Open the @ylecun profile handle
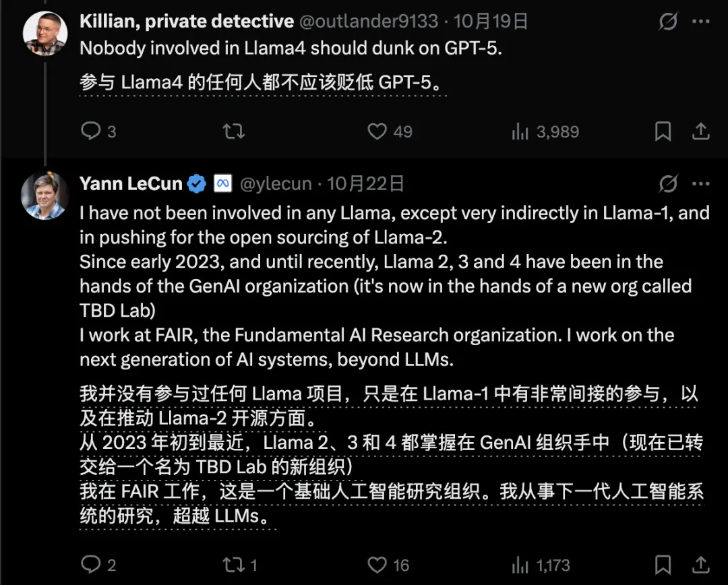Image resolution: width=728 pixels, height=585 pixels. [x=276, y=183]
